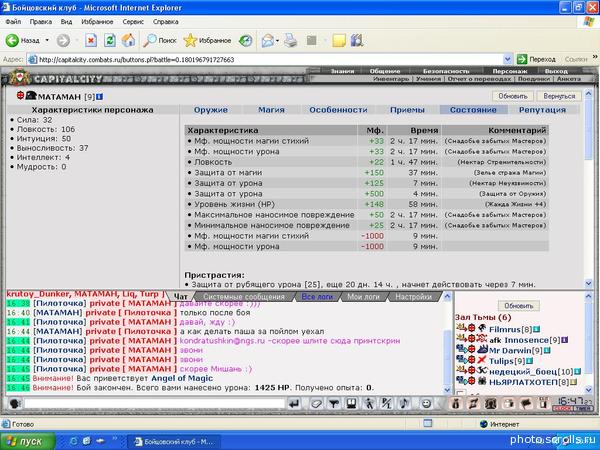The width and height of the screenshot is (600, 450).
Task: Expand the Ссылки links chevron
Action: tap(595, 57)
